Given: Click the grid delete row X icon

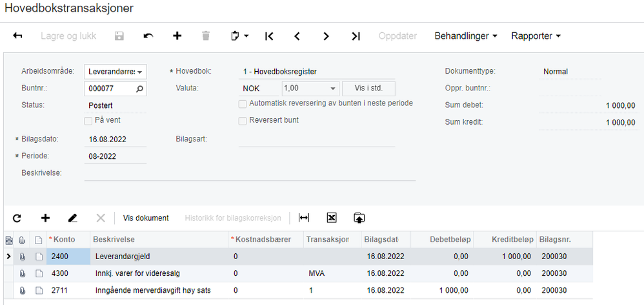Looking at the screenshot, I should 101,218.
